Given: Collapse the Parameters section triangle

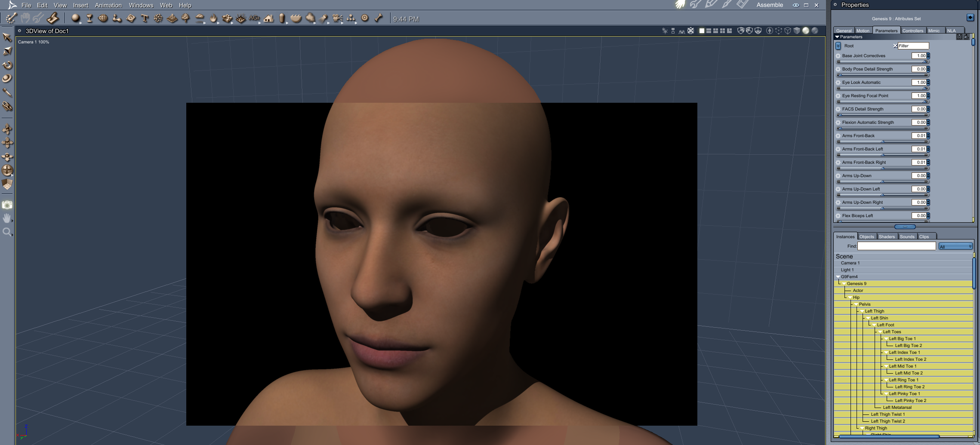Looking at the screenshot, I should pos(837,37).
